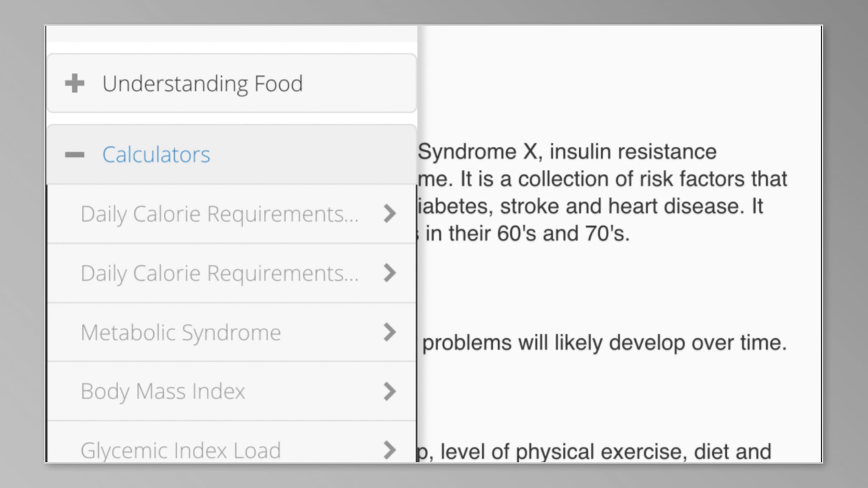Click the 'problems will likely develop over time' sentence
Screen dimensions: 868x488
click(x=604, y=343)
